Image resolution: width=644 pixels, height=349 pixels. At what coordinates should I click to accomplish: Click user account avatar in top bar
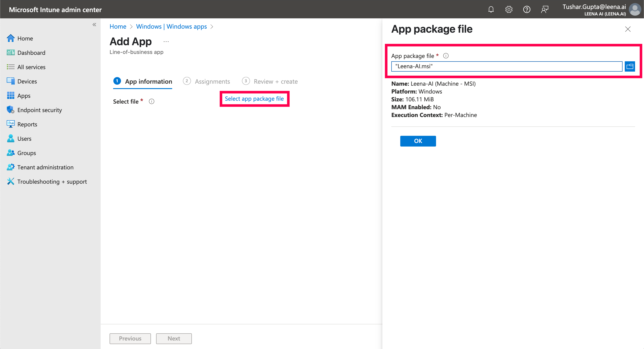[x=635, y=9]
